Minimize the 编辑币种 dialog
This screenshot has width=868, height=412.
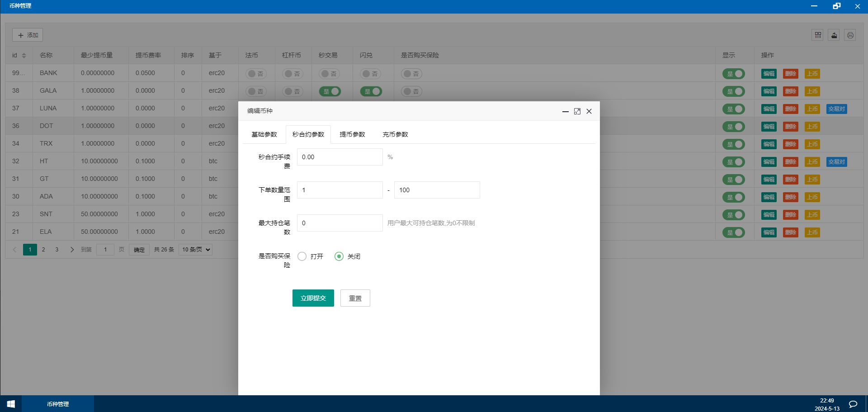565,111
